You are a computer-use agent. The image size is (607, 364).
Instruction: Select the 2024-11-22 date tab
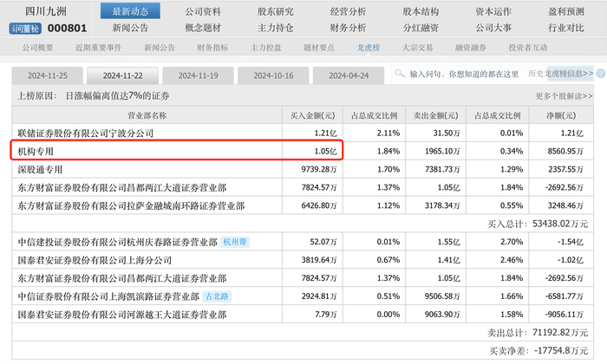coord(123,75)
